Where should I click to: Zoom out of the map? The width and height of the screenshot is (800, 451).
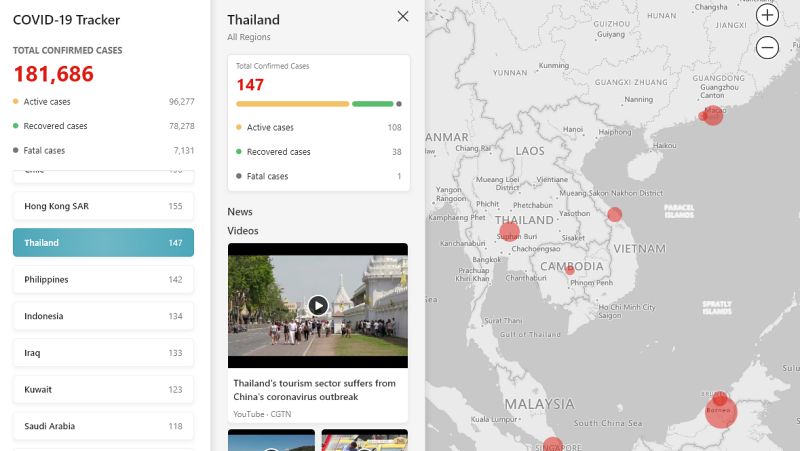[767, 47]
